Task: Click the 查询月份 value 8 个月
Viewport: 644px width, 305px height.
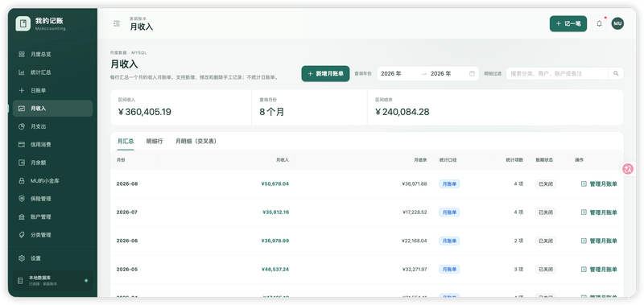Action: (271, 112)
